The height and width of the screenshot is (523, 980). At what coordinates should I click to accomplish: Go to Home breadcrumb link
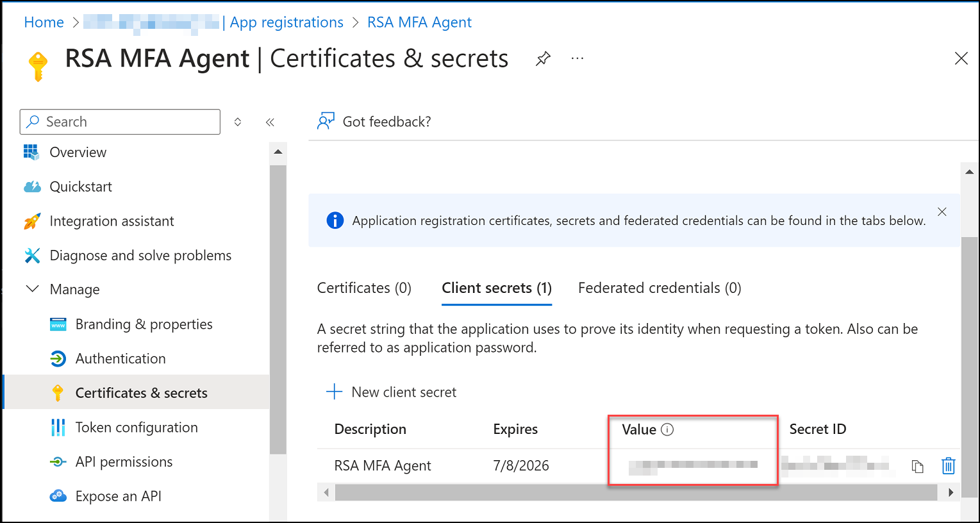click(44, 22)
